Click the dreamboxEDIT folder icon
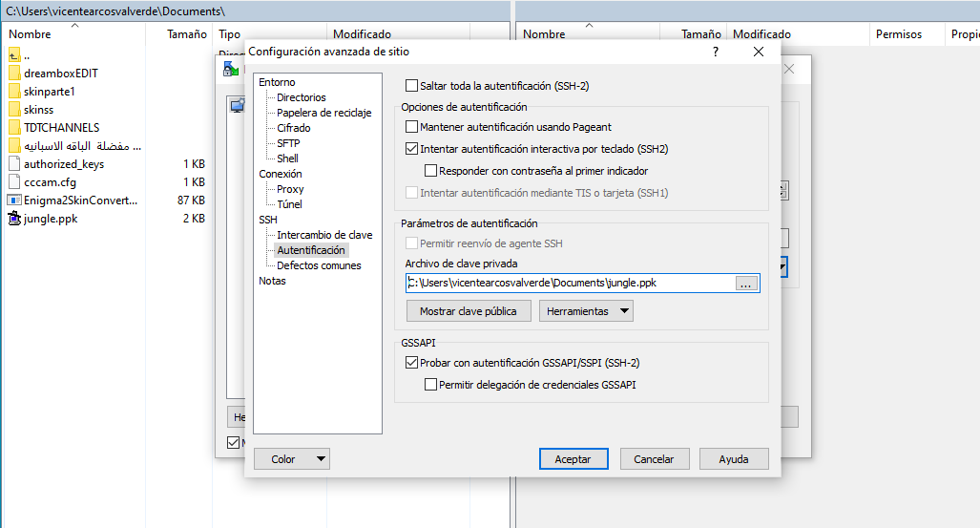The width and height of the screenshot is (980, 528). 13,74
